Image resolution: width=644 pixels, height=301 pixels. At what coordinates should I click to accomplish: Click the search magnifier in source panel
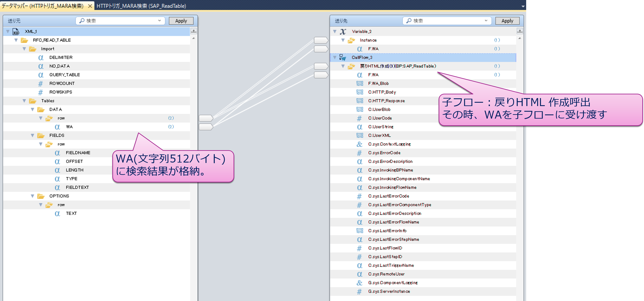(x=81, y=21)
